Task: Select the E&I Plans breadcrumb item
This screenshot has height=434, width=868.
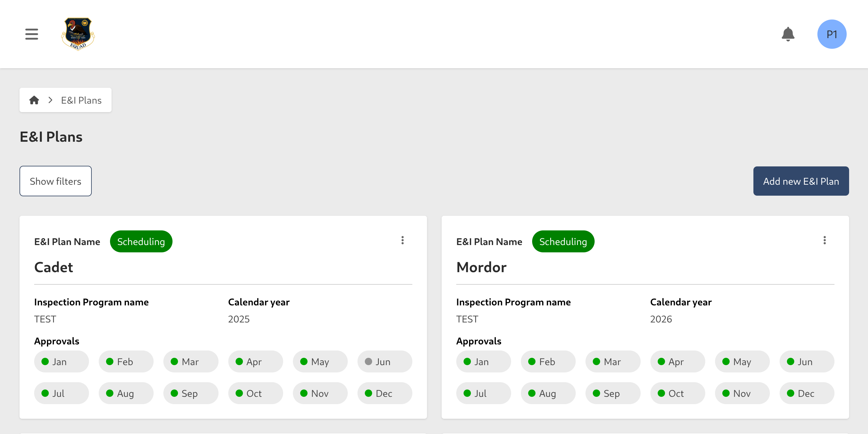Action: [81, 100]
